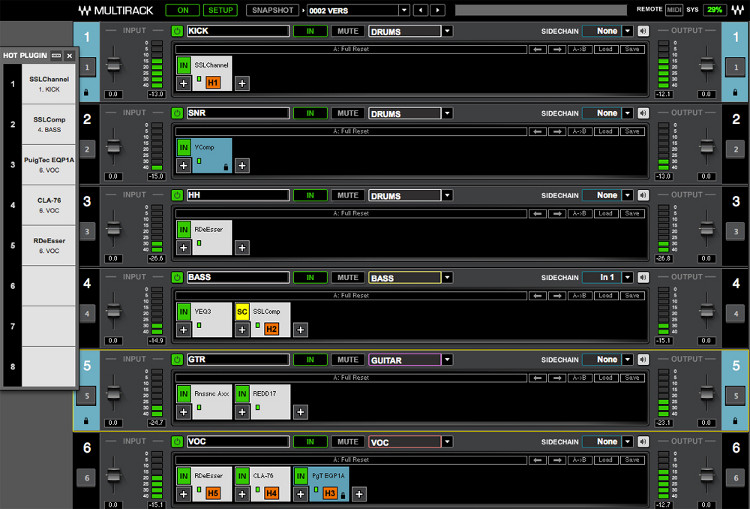Click the H5 badge on VOC RDeEsser

coord(213,493)
